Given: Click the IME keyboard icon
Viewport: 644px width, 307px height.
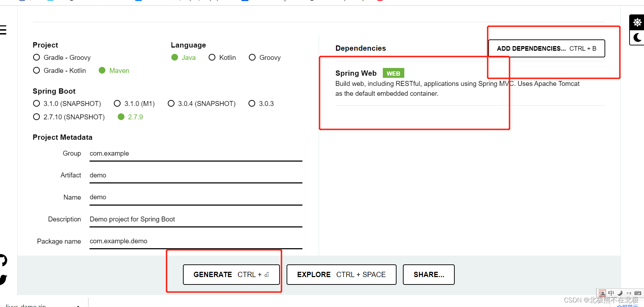Looking at the screenshot, I should pyautogui.click(x=638, y=293).
